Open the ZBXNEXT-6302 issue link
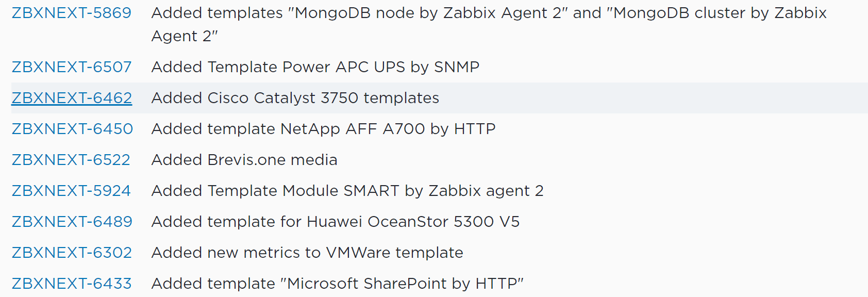This screenshot has height=297, width=868. (x=71, y=252)
